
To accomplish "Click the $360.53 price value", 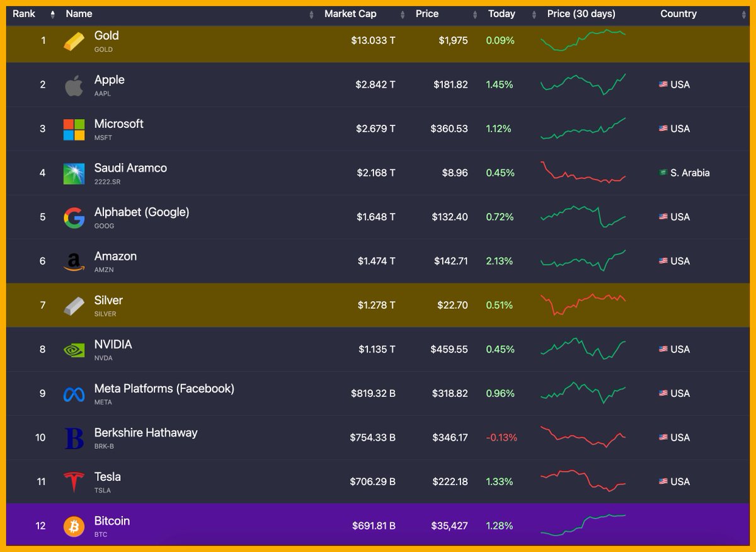I will [449, 129].
